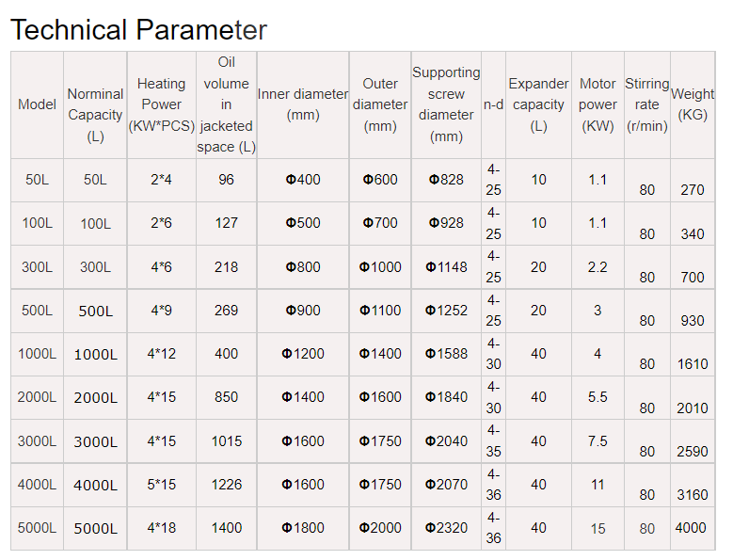Click the 4*9 heating power cell
Image resolution: width=733 pixels, height=560 pixels.
pos(161,310)
